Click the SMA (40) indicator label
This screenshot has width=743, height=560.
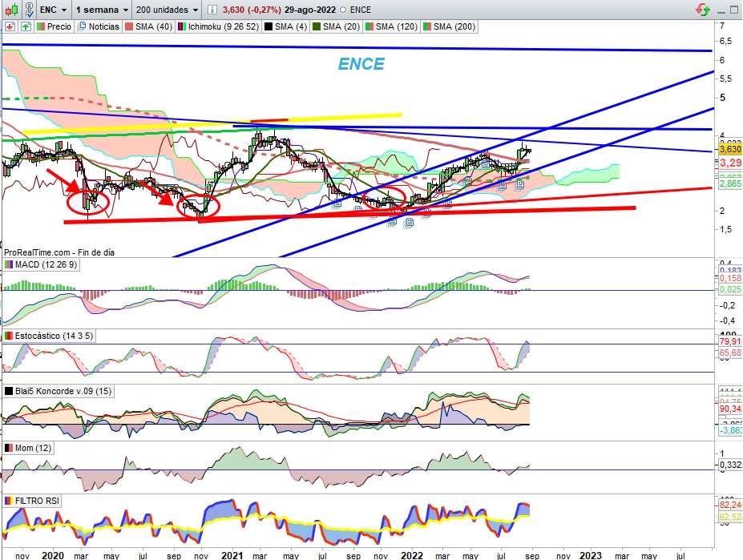149,26
